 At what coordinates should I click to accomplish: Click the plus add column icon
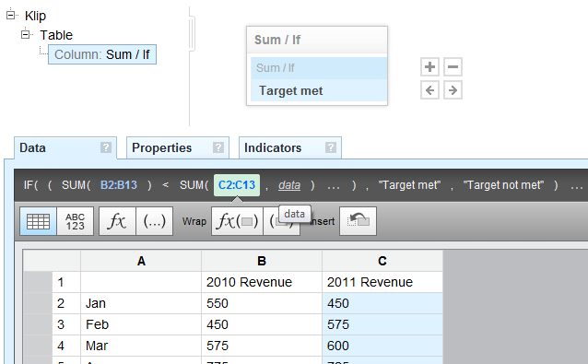[429, 67]
